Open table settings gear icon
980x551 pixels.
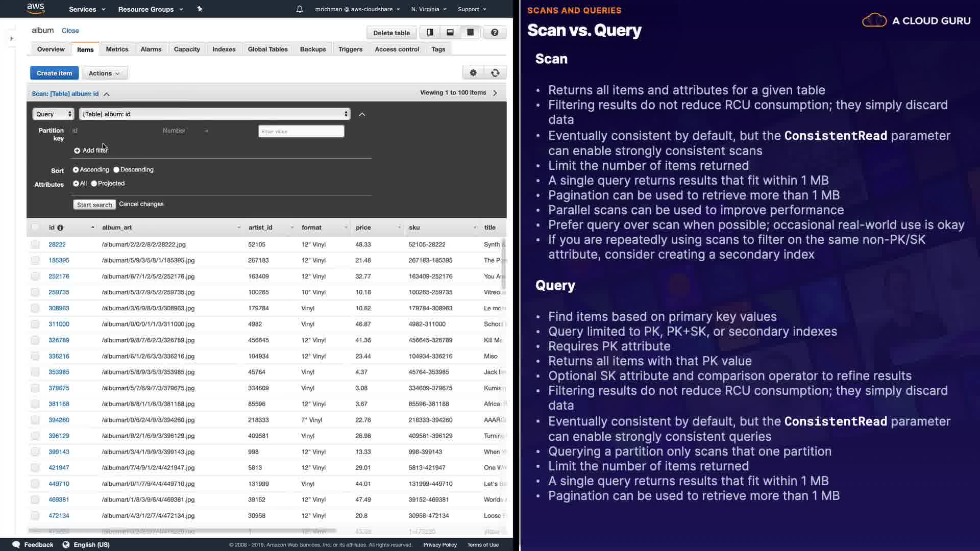point(473,73)
